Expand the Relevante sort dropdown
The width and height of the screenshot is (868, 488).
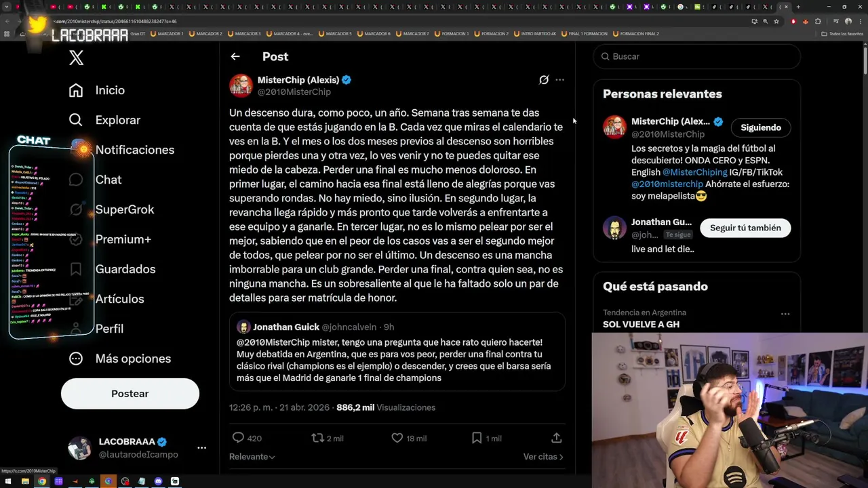[252, 457]
